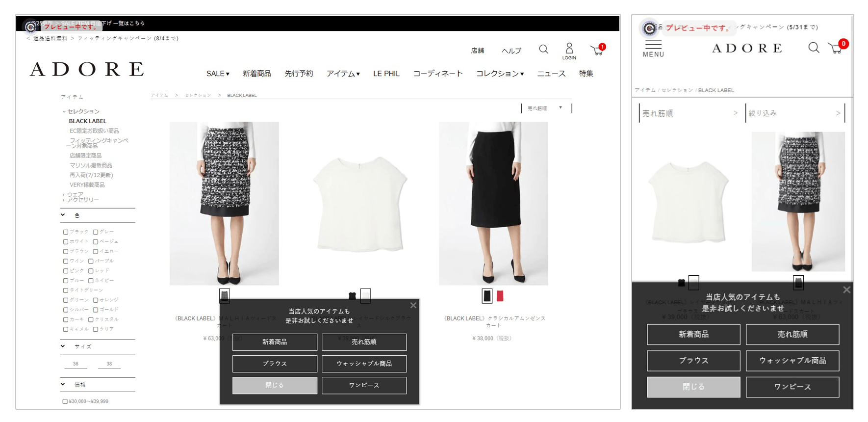Expand the SALE navigation dropdown

[x=217, y=74]
